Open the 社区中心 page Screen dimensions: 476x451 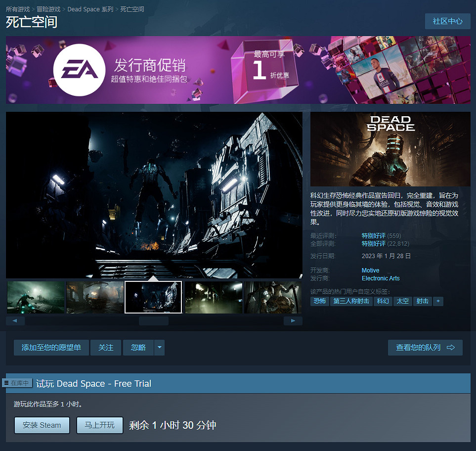point(447,21)
